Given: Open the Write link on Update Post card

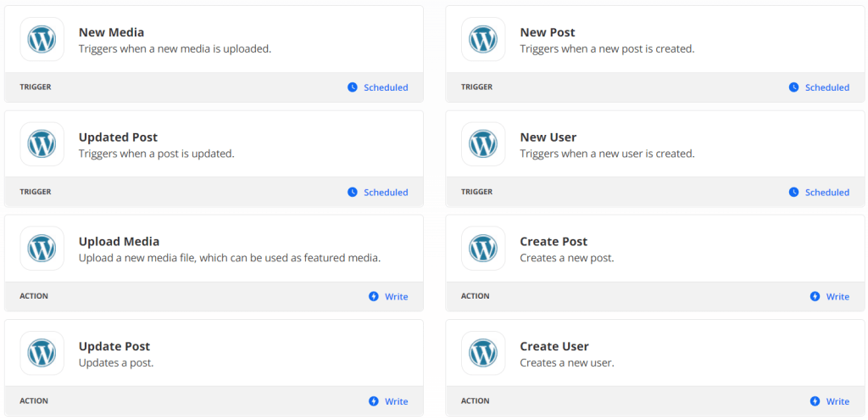Looking at the screenshot, I should pos(397,401).
